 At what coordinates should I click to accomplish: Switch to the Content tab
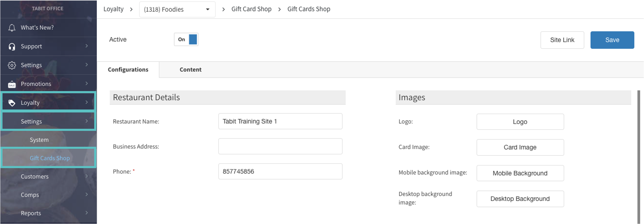(x=190, y=70)
